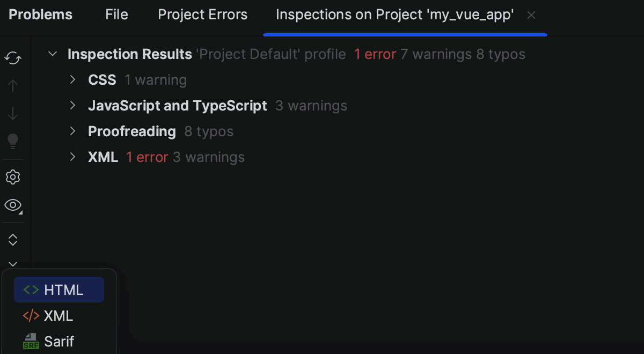
Task: Open the File tab
Action: [x=116, y=14]
